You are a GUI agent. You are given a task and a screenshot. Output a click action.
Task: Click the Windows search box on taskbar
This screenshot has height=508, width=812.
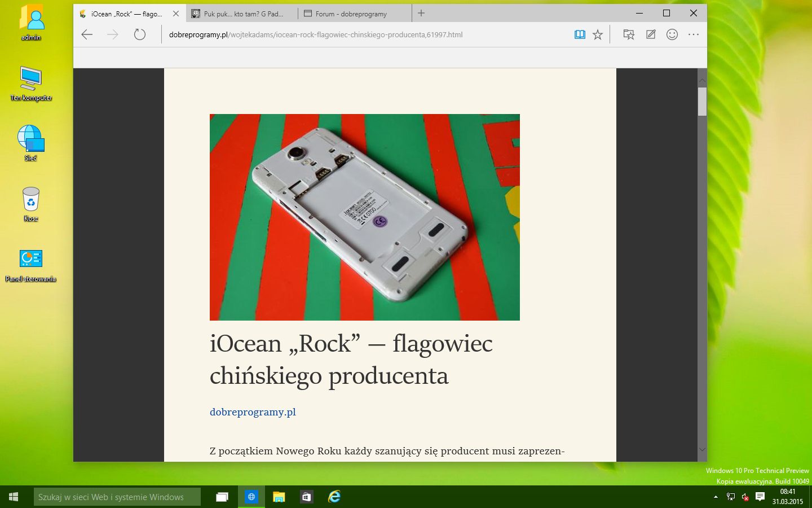117,497
